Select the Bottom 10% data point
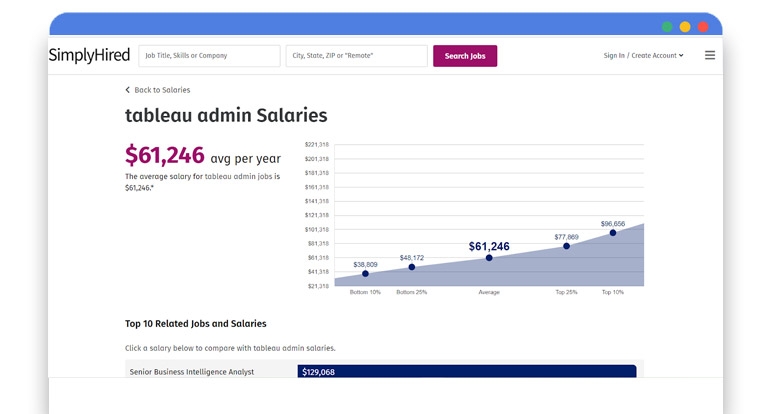762x414 pixels. 365,274
